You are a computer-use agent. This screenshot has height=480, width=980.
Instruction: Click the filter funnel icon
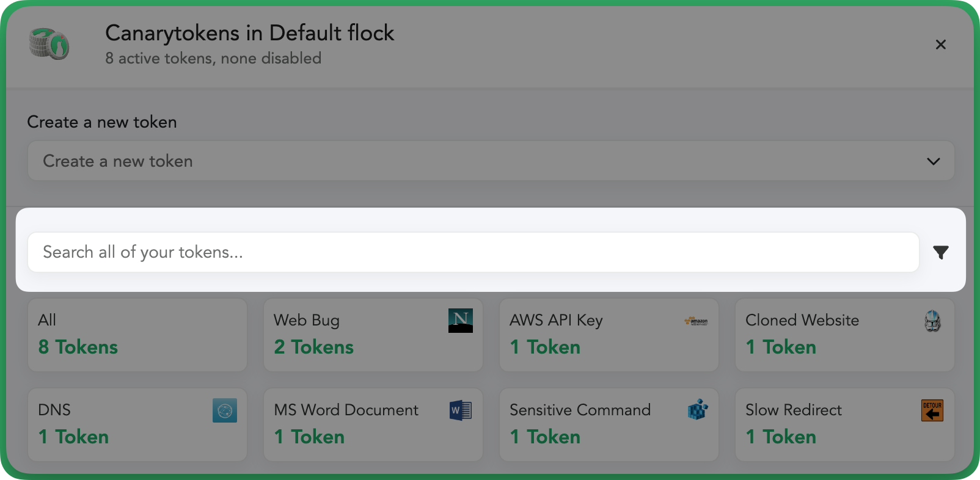coord(941,252)
